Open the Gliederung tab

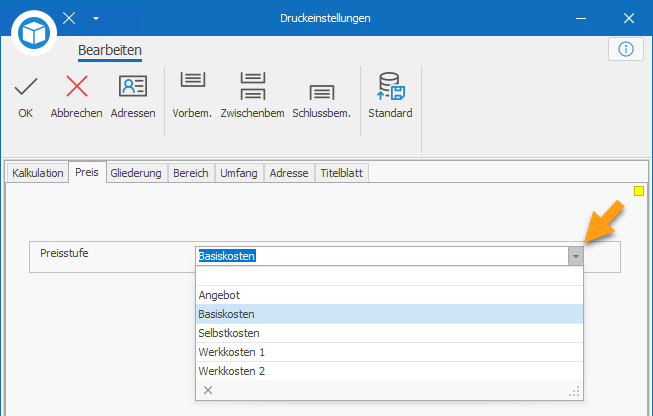(x=136, y=173)
